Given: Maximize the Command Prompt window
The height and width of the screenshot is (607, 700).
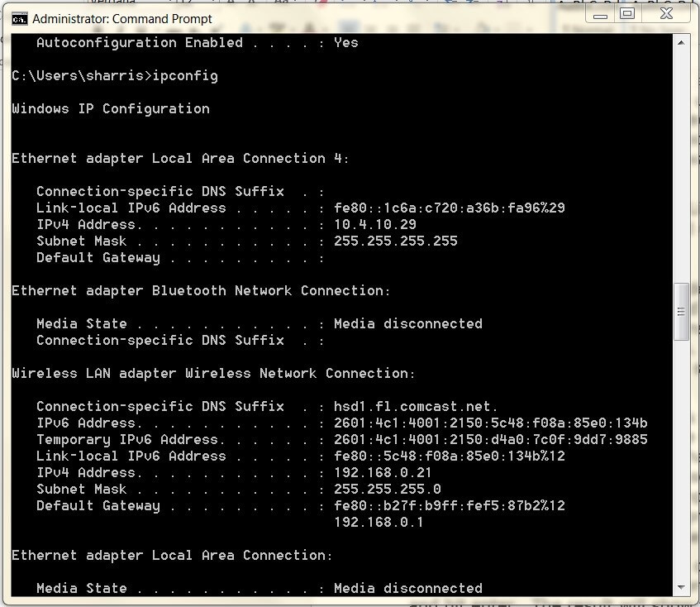Looking at the screenshot, I should pyautogui.click(x=627, y=14).
